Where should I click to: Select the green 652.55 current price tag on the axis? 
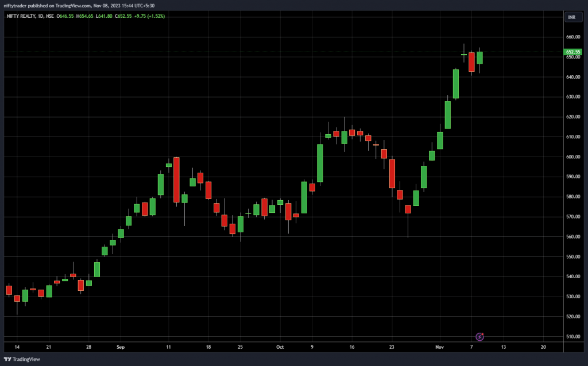click(x=573, y=52)
